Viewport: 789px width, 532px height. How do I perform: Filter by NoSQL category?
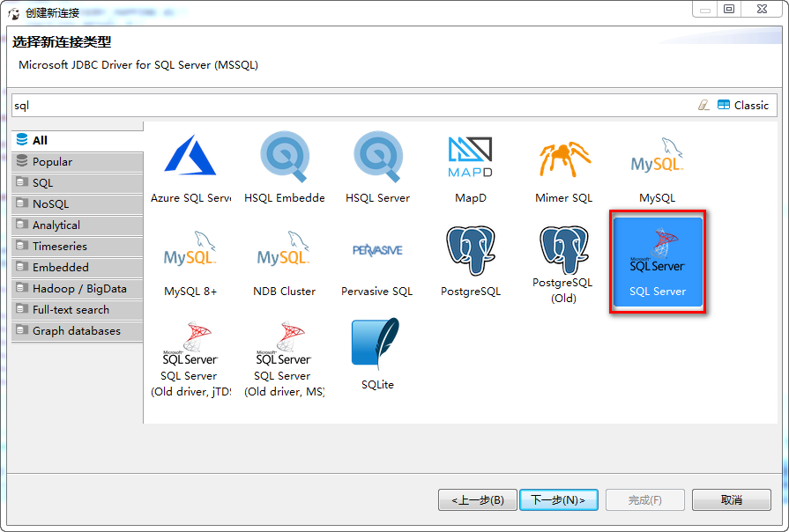[x=77, y=204]
